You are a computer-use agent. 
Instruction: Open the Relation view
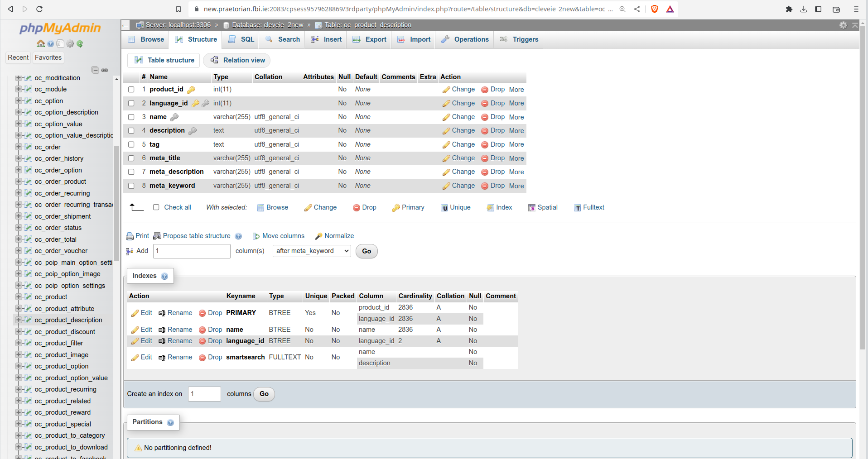tap(237, 60)
